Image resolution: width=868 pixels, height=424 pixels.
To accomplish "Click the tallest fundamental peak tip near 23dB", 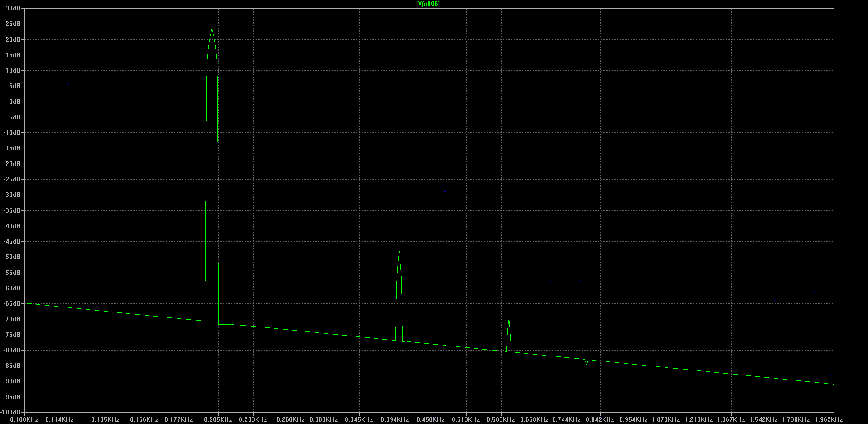I will [x=212, y=29].
